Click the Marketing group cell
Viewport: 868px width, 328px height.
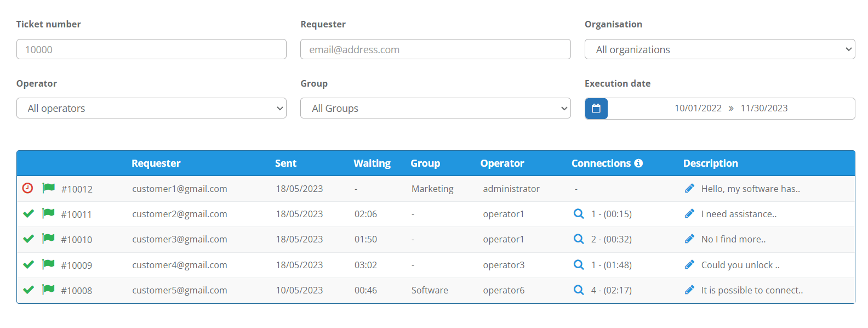[x=432, y=189]
